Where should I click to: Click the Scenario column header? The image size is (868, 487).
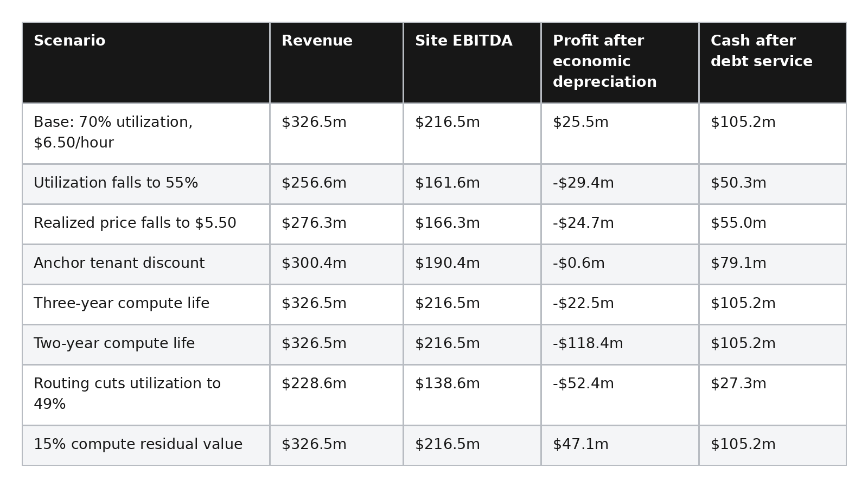click(146, 62)
